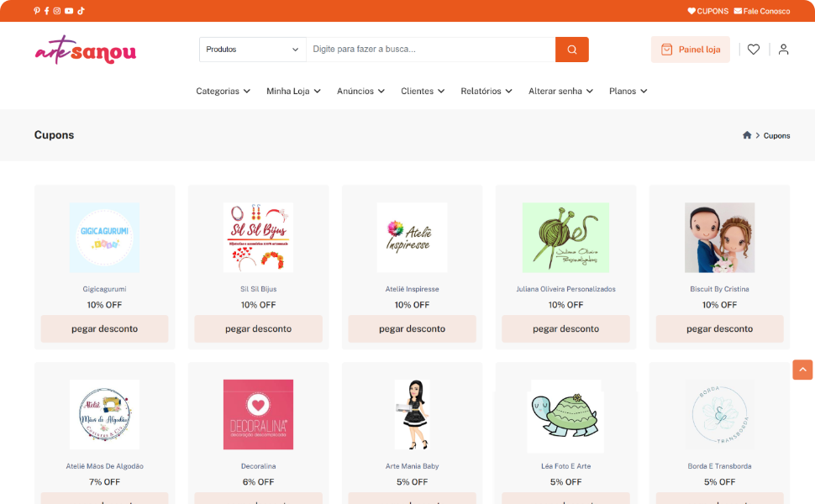
Task: Click the home breadcrumb icon
Action: [747, 135]
